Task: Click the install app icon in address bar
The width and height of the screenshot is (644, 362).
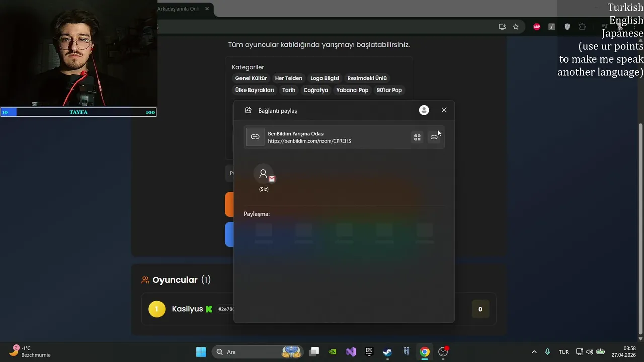Action: pos(502,27)
